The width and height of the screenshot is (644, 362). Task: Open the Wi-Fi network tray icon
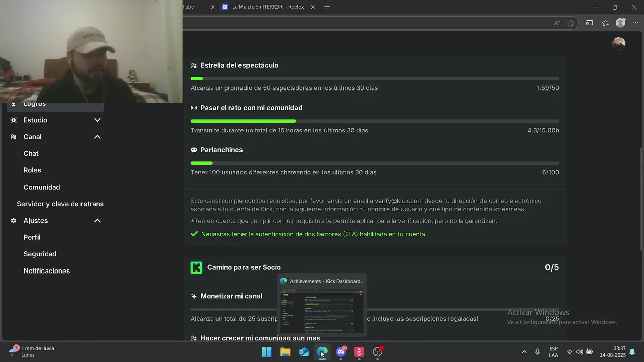(x=570, y=352)
